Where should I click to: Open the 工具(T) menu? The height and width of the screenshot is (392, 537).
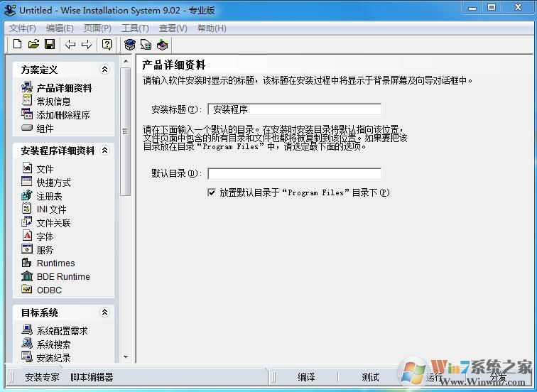click(x=135, y=28)
